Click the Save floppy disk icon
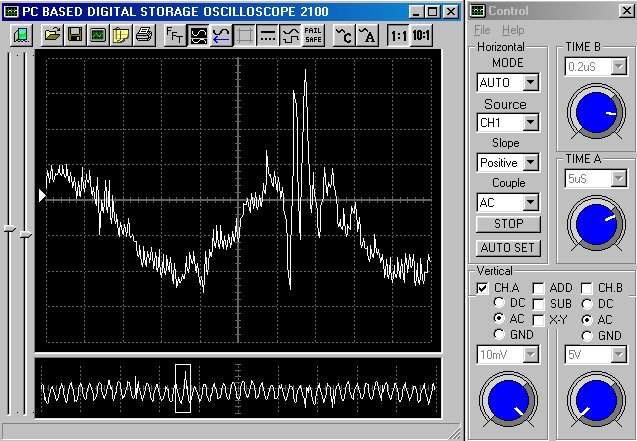The width and height of the screenshot is (637, 441). point(76,35)
